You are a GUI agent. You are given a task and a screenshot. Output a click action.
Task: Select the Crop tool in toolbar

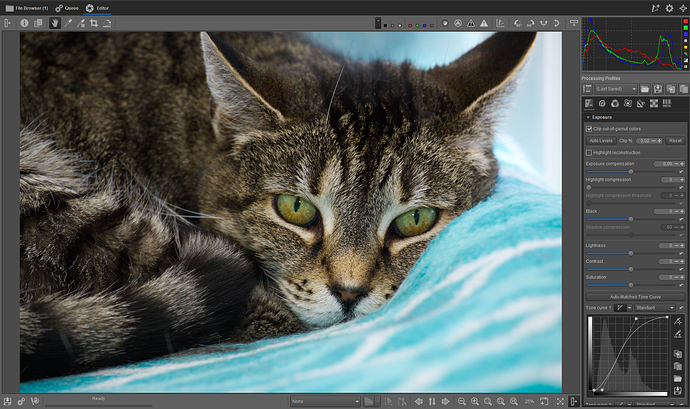tap(94, 23)
